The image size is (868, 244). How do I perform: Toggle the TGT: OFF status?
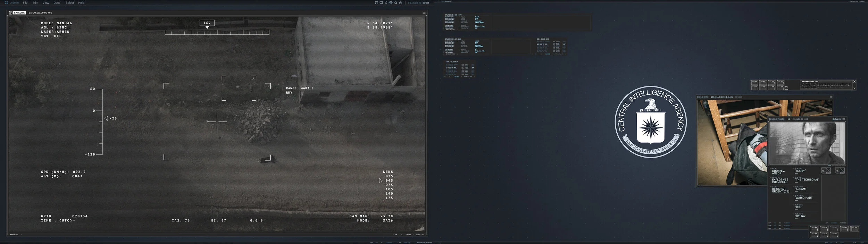coord(51,36)
